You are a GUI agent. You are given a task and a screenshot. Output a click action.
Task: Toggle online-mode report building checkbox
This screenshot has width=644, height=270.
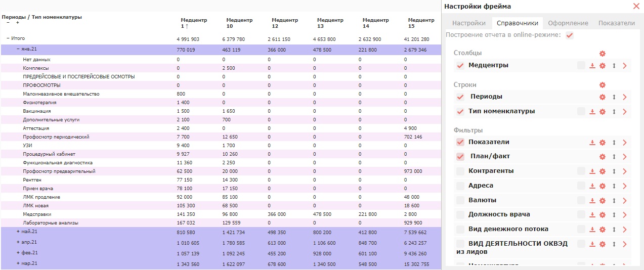[570, 35]
